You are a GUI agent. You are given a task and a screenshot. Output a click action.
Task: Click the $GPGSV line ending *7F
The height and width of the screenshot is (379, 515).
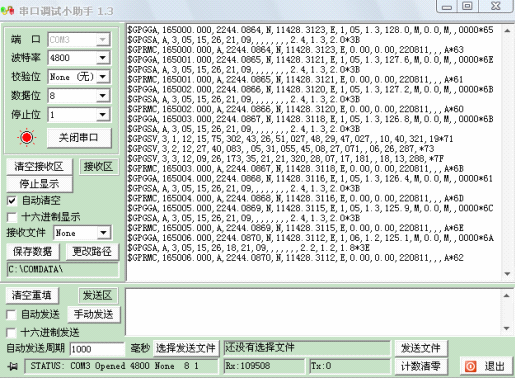(x=286, y=159)
